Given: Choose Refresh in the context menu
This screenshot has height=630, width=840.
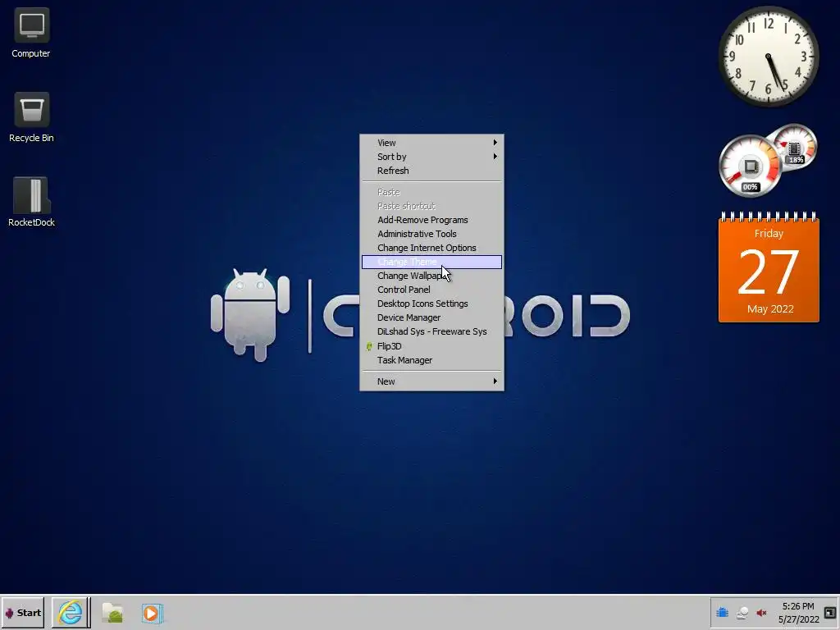Looking at the screenshot, I should coord(431,171).
